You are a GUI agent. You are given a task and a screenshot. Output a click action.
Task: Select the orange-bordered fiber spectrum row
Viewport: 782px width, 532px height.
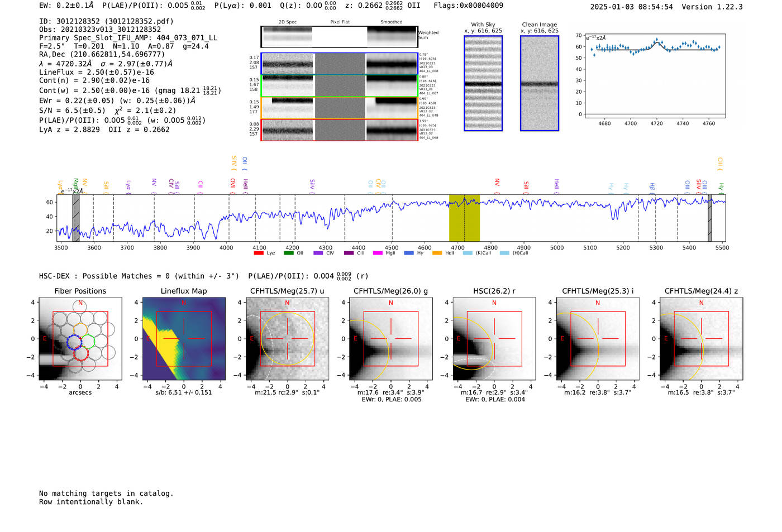339,108
